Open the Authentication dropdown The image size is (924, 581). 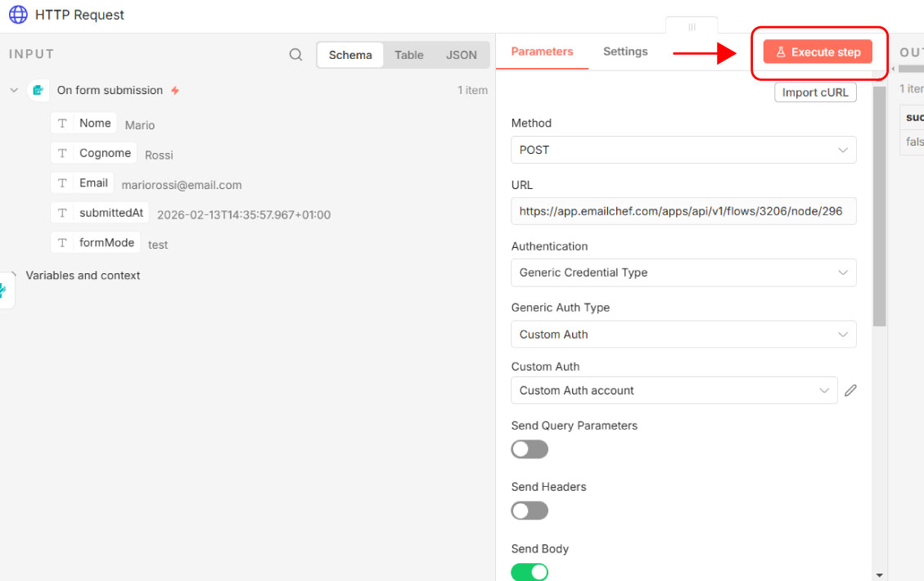point(683,272)
